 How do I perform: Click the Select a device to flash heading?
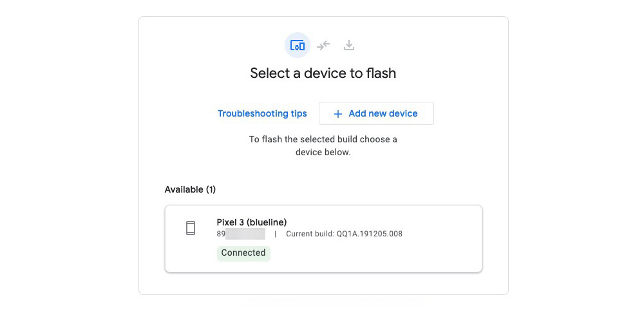pyautogui.click(x=323, y=73)
